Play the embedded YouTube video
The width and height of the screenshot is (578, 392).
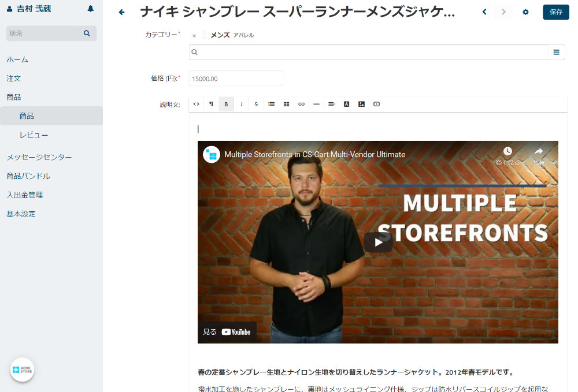pyautogui.click(x=378, y=242)
